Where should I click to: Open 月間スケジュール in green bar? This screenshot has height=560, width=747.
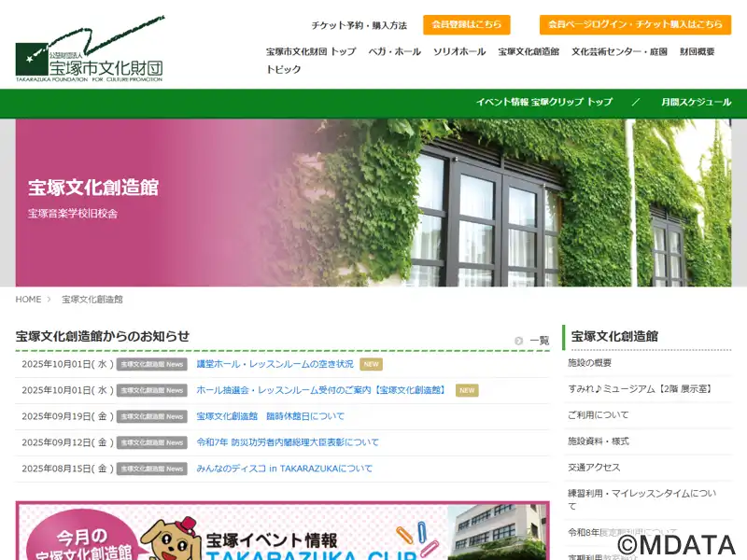(696, 102)
